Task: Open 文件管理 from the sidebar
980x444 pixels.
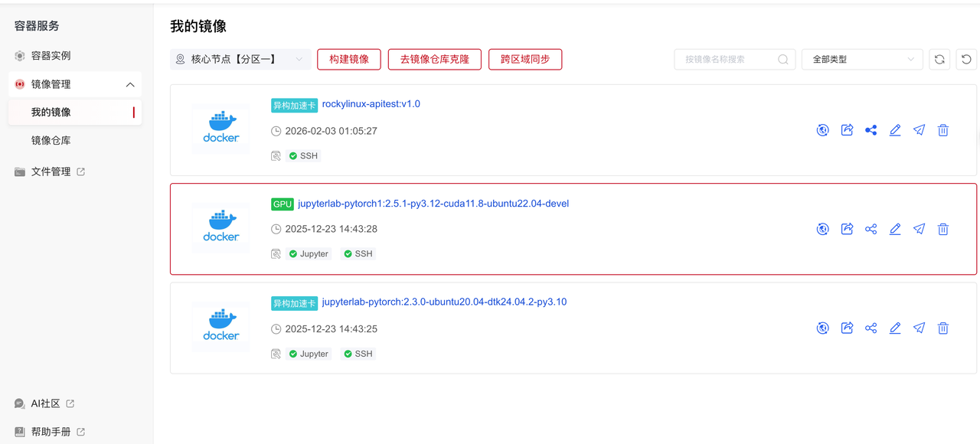Action: pos(51,171)
